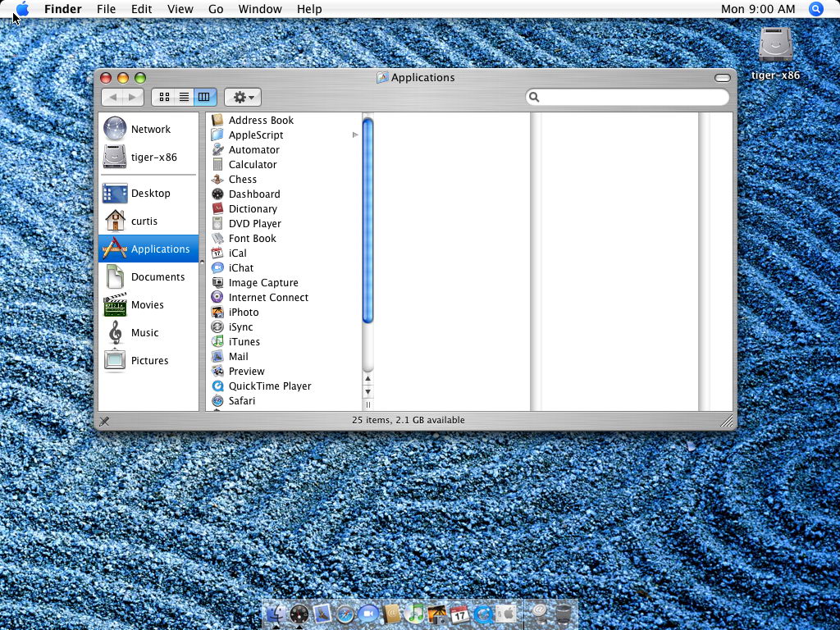
Task: Open iChat from the Dock
Action: click(368, 614)
